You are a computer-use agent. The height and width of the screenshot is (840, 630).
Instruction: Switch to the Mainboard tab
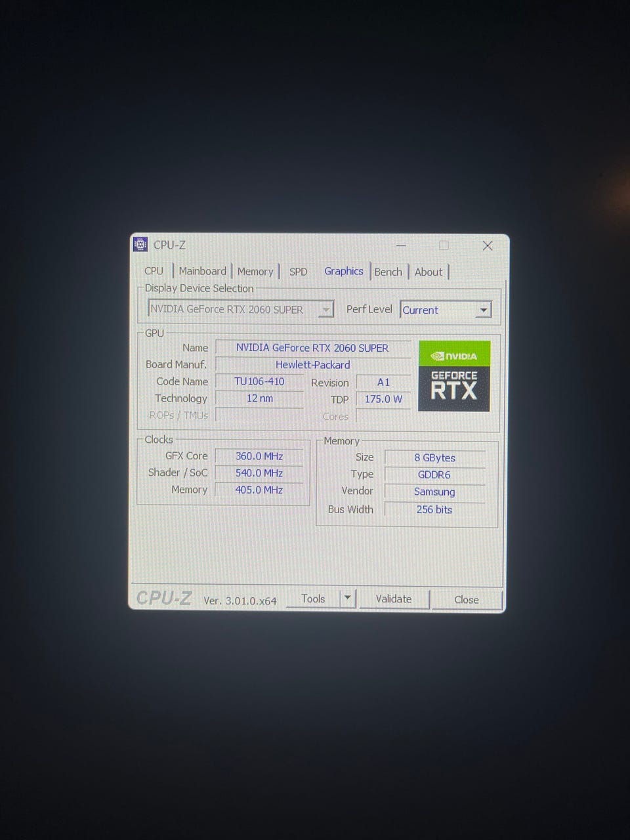(202, 271)
